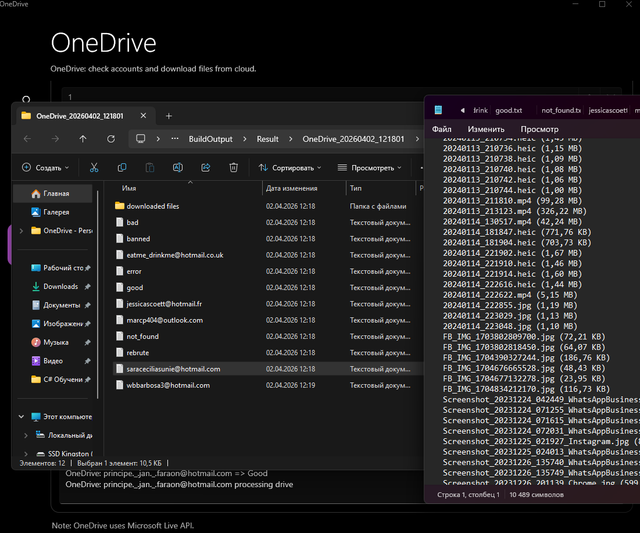This screenshot has height=533, width=640.
Task: Click OneDrive_20260402_121801 in the breadcrumb
Action: pyautogui.click(x=353, y=139)
